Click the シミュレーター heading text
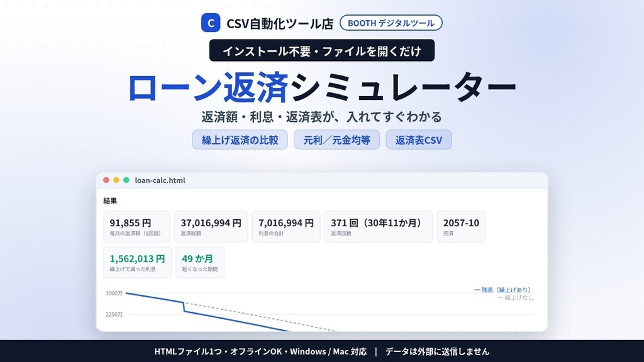This screenshot has width=644, height=362. [402, 87]
